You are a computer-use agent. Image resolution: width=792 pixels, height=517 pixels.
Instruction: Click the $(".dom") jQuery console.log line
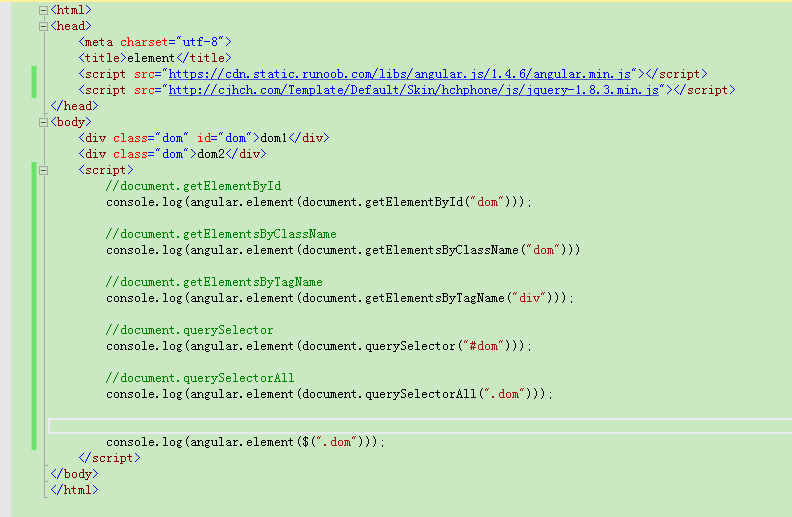point(245,442)
